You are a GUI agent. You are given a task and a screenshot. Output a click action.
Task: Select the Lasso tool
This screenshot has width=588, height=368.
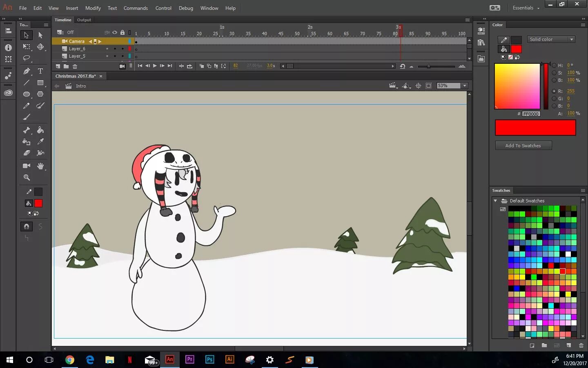coord(27,58)
